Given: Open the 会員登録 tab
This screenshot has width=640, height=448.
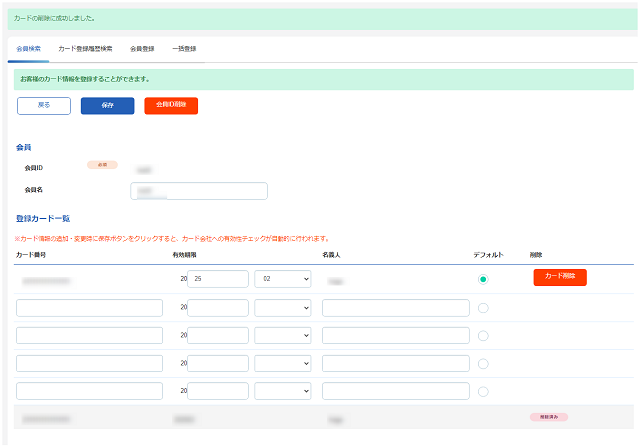Looking at the screenshot, I should point(142,49).
